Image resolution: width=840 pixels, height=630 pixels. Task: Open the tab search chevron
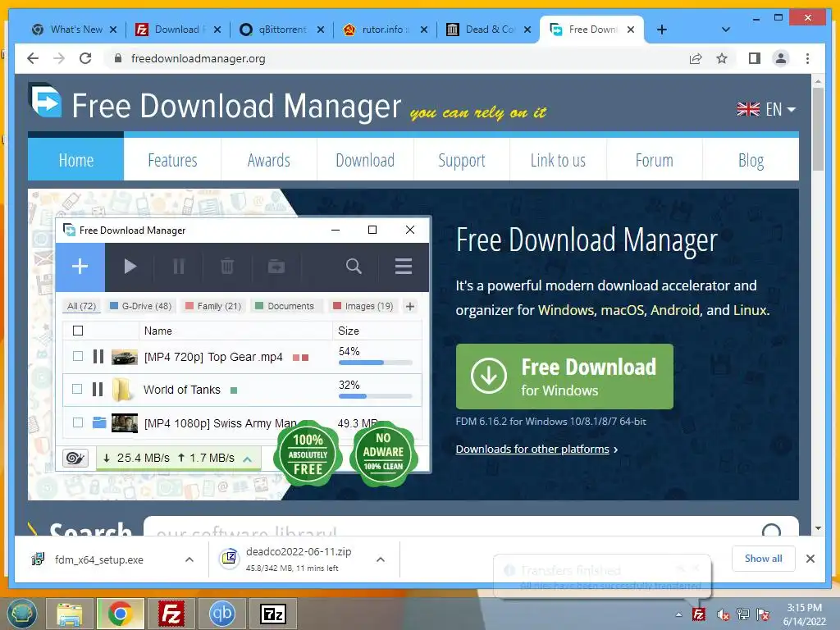pos(725,30)
